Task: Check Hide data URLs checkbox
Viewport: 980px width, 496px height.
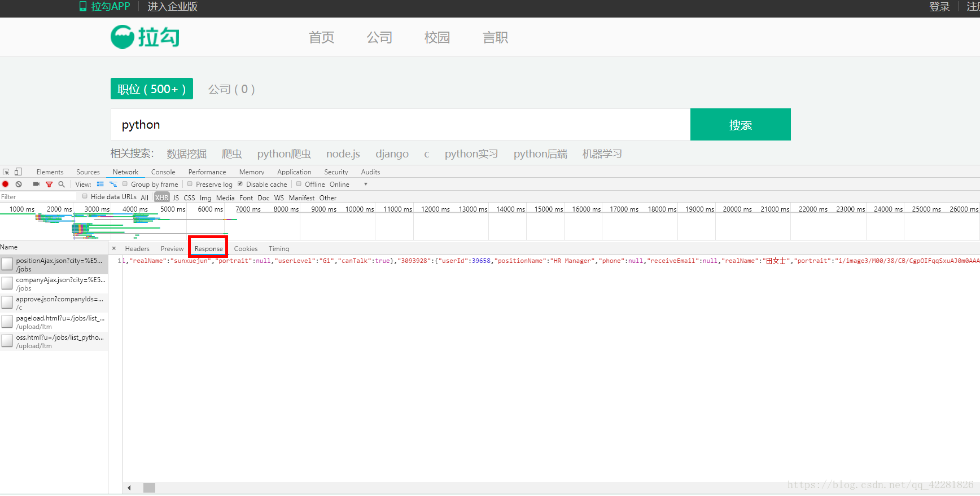Action: [85, 196]
